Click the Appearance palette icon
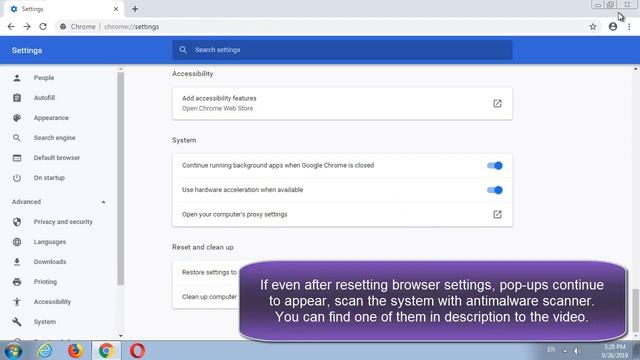The height and width of the screenshot is (360, 640). point(17,118)
